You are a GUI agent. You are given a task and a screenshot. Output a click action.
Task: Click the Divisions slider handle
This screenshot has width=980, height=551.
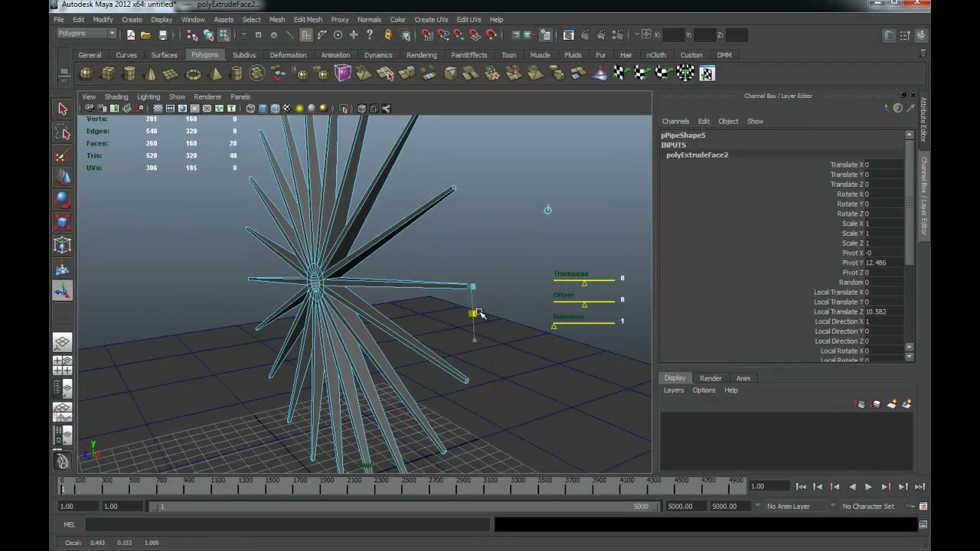click(554, 327)
